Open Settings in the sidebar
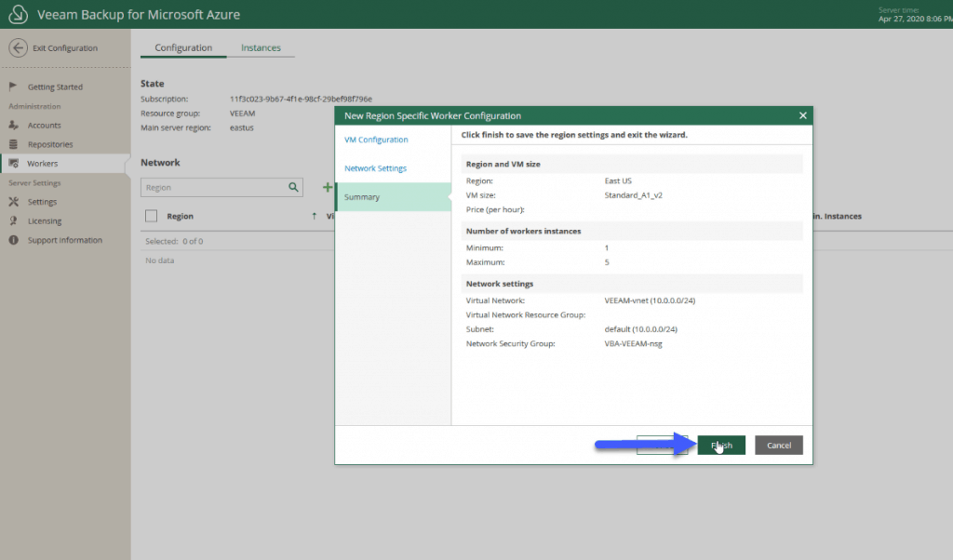This screenshot has height=560, width=953. point(42,202)
